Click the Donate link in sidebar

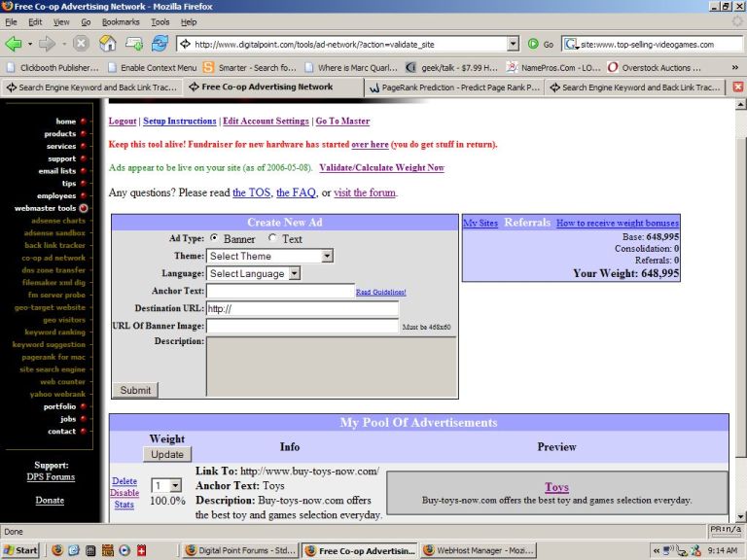(x=50, y=500)
